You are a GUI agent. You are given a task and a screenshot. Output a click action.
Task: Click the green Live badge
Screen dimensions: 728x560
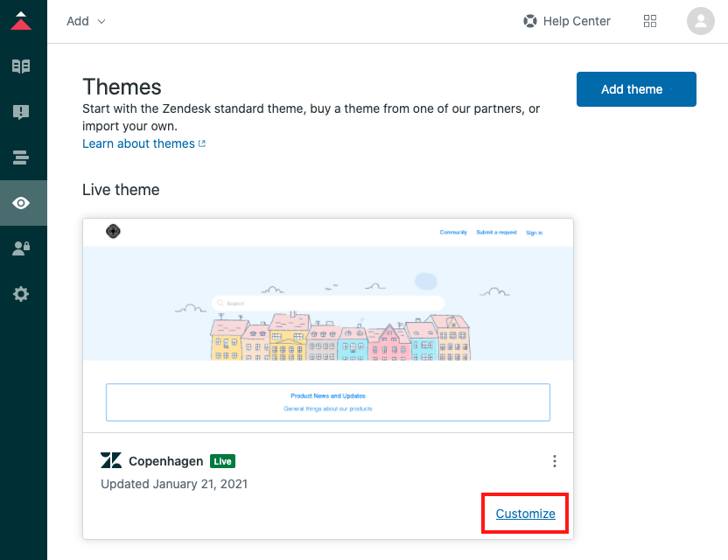[x=222, y=461]
